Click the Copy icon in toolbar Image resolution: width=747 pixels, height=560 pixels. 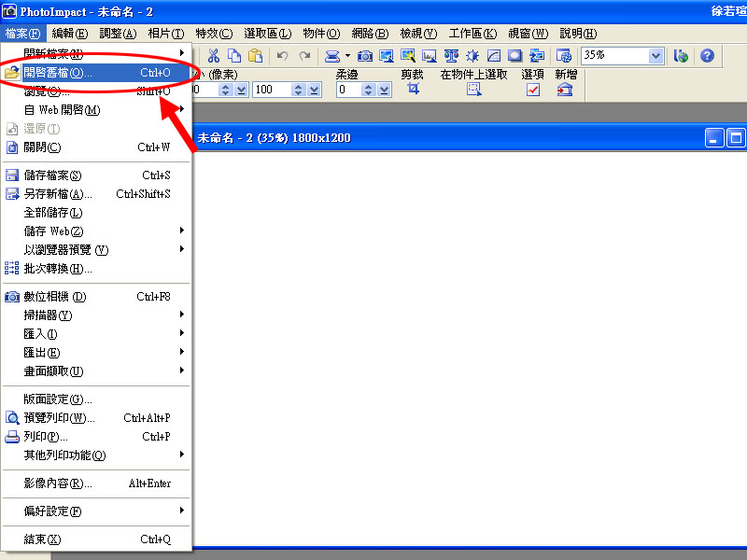(x=234, y=56)
